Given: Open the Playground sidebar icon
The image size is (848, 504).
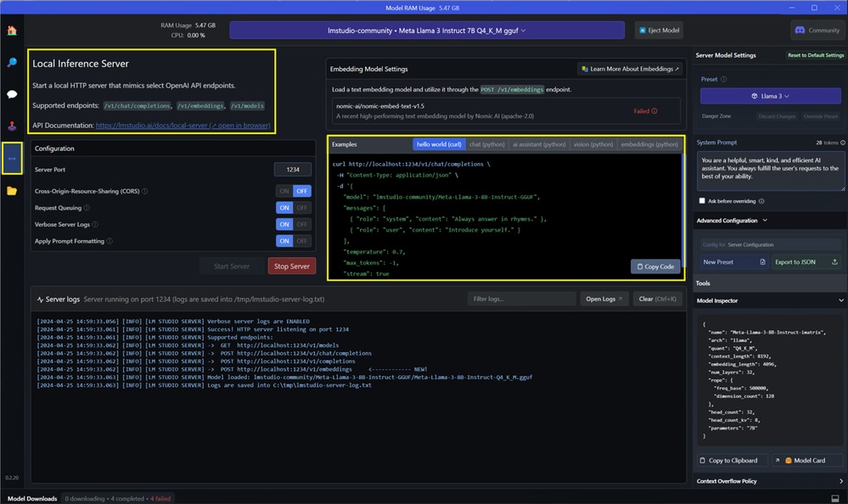Looking at the screenshot, I should tap(12, 126).
